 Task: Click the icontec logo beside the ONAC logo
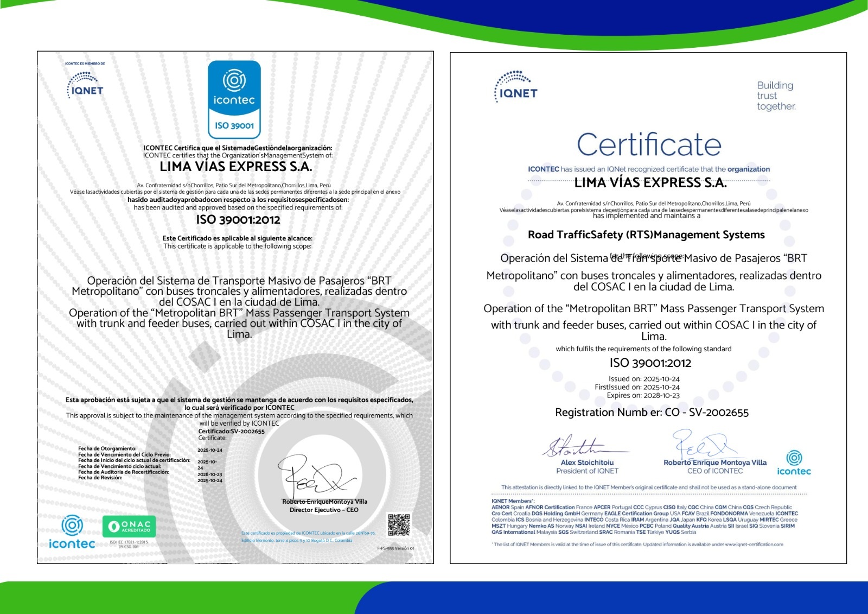(72, 533)
